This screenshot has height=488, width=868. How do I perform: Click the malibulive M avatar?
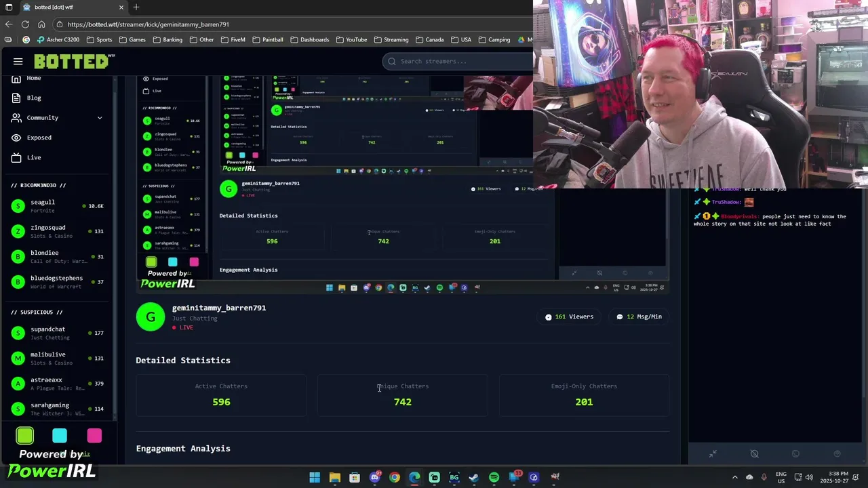18,358
